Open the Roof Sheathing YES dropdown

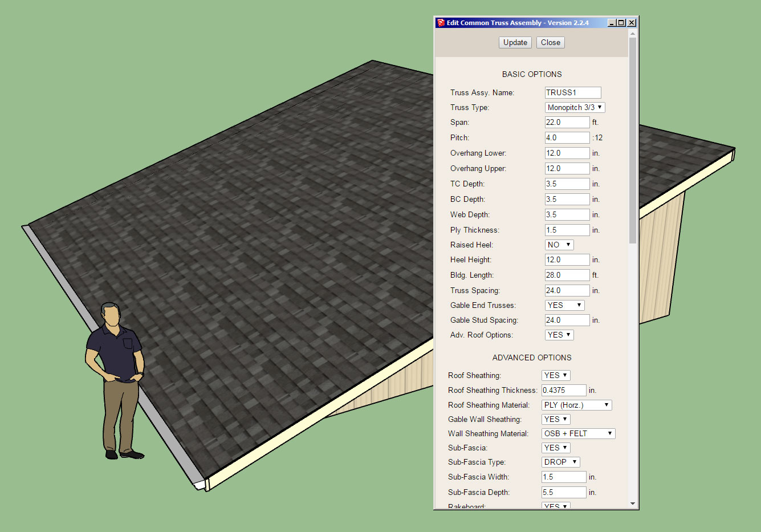[556, 375]
